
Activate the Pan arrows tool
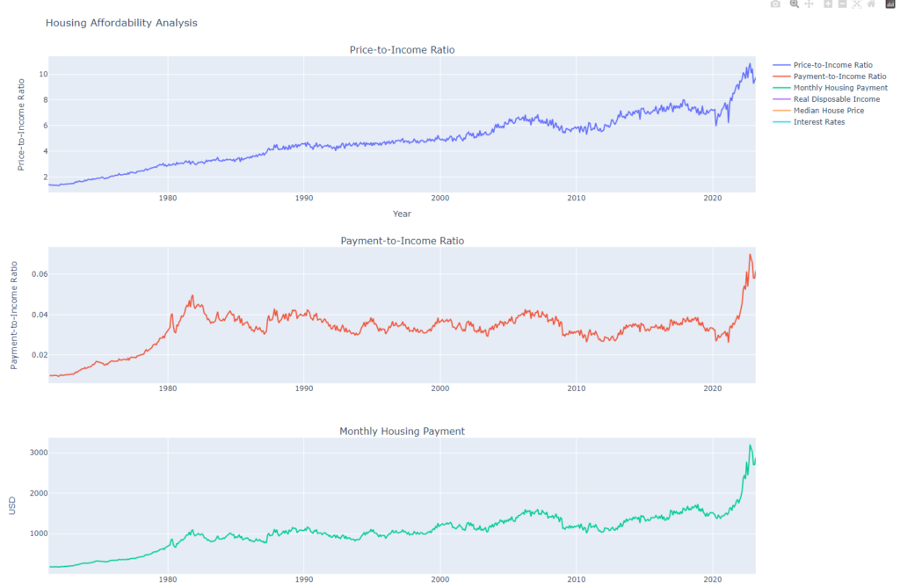pyautogui.click(x=809, y=4)
